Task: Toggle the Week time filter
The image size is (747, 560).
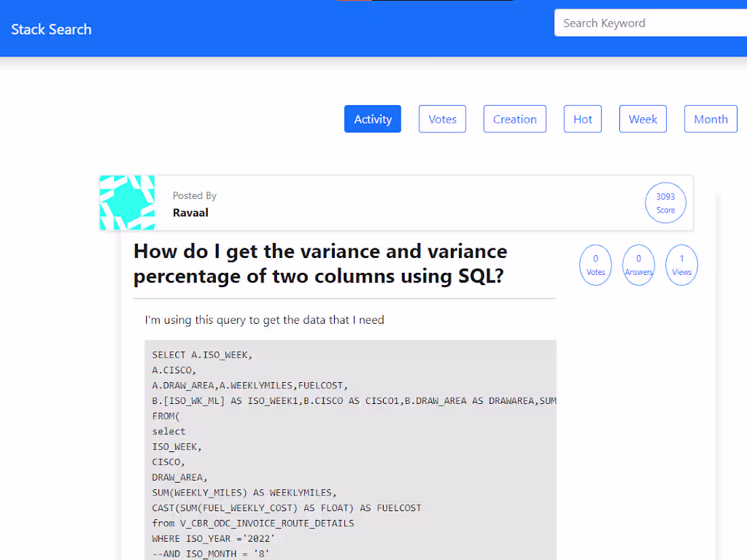Action: (x=642, y=119)
